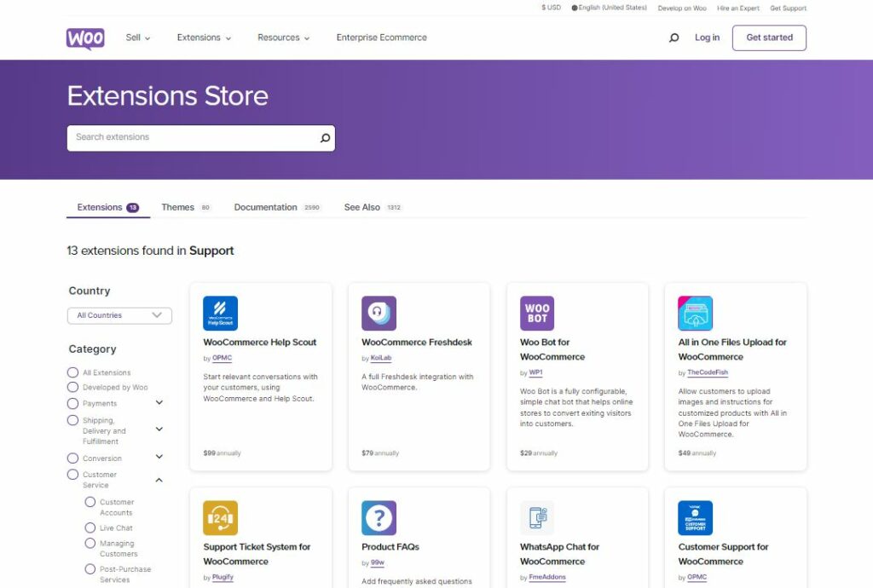Open the OPMC developer link under Help Scout
This screenshot has width=873, height=588.
point(222,358)
